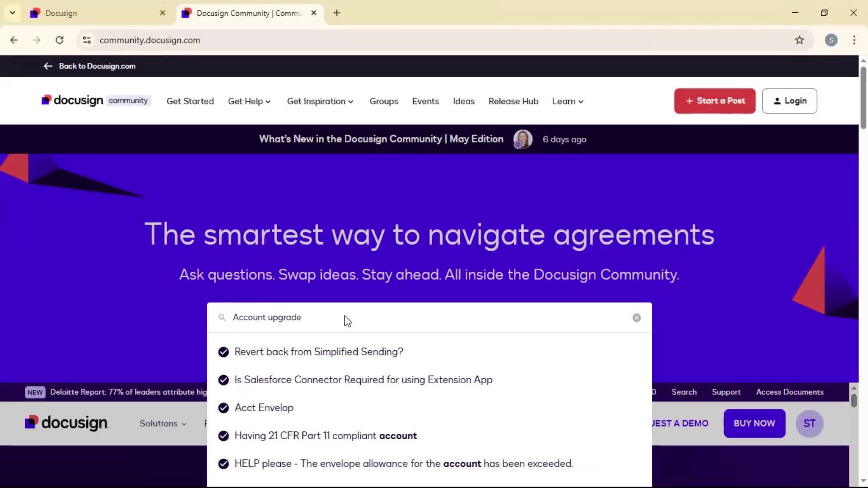Click the magnifier icon in the search box
This screenshot has width=868, height=488.
(222, 318)
